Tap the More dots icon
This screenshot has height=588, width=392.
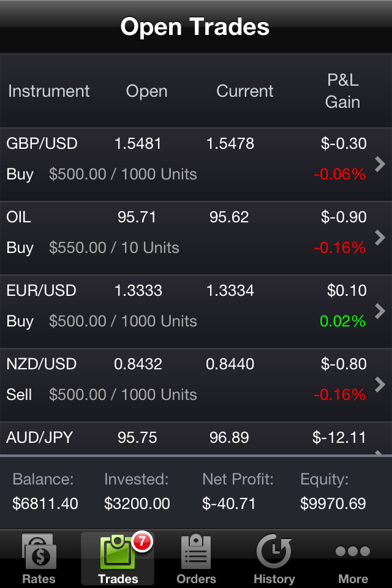(x=353, y=551)
